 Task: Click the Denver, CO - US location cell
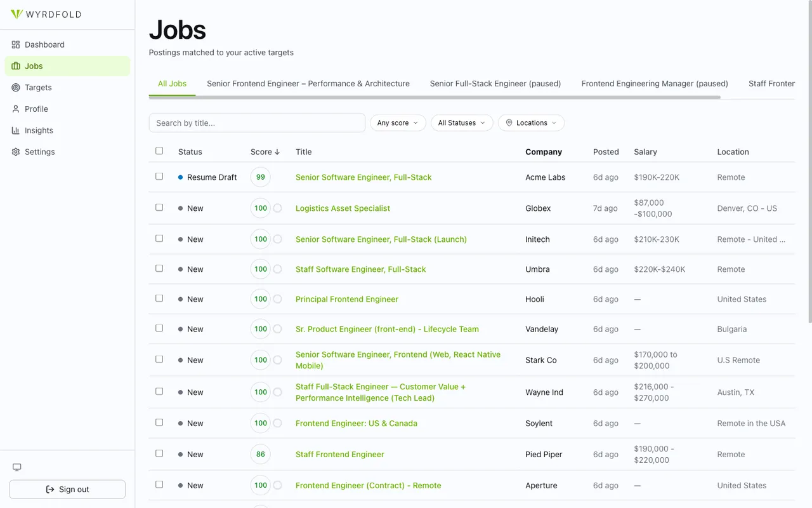[x=747, y=208]
